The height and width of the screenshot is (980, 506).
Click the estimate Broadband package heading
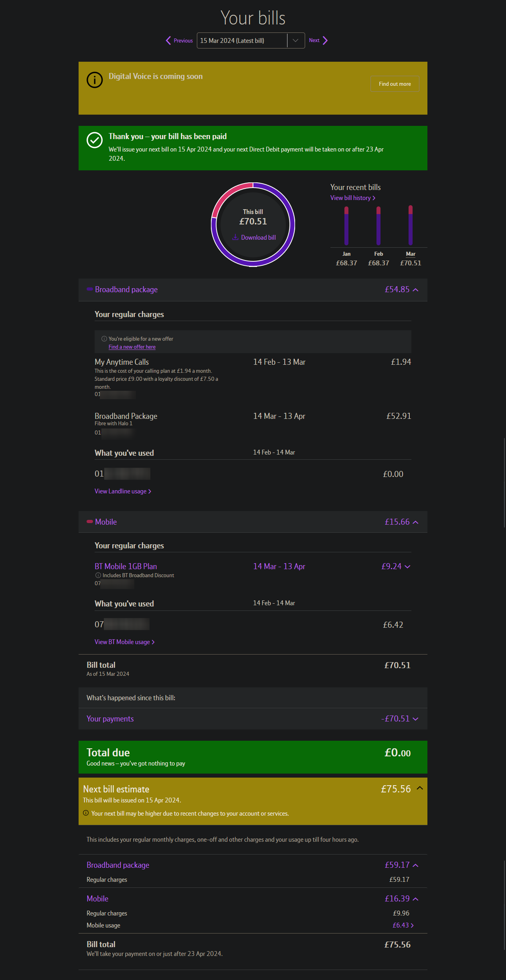click(x=118, y=865)
